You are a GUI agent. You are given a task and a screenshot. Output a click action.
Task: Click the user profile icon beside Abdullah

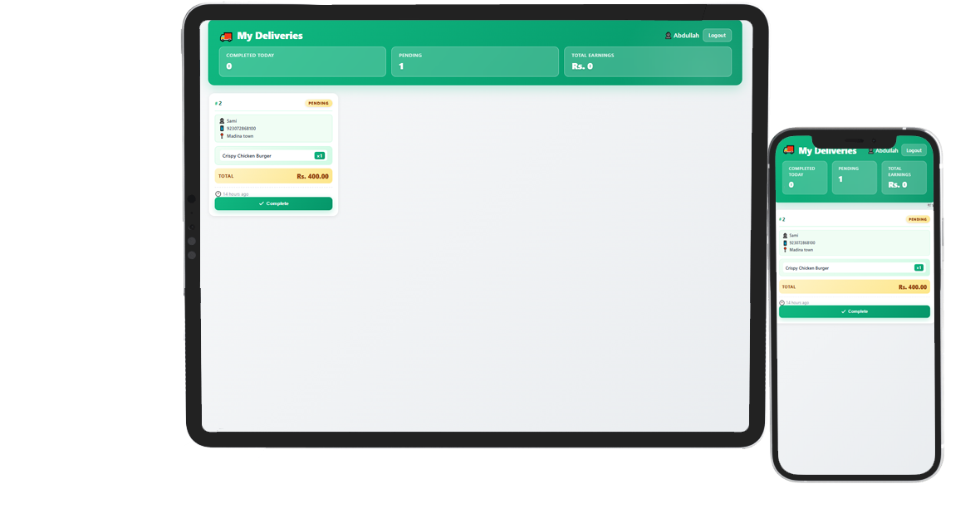[667, 35]
